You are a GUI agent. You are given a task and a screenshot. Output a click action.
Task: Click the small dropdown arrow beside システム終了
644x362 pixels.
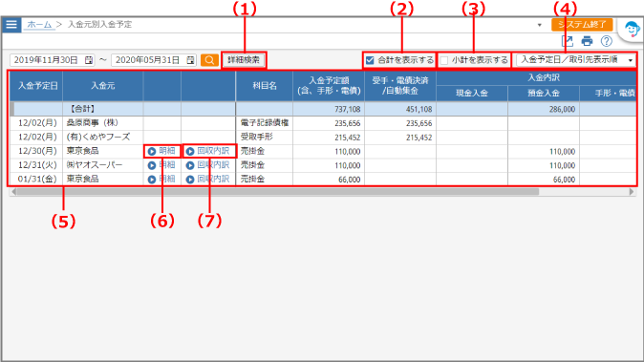539,25
